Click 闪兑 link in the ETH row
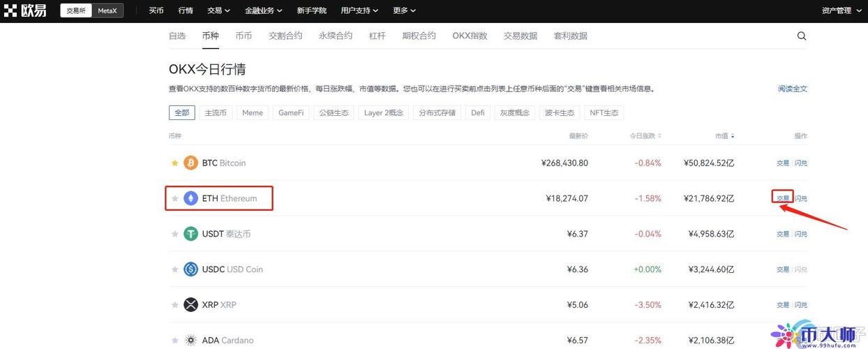The image size is (868, 349). [801, 198]
